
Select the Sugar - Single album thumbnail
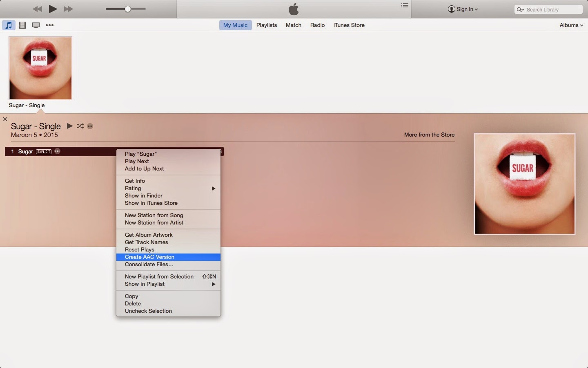coord(40,68)
